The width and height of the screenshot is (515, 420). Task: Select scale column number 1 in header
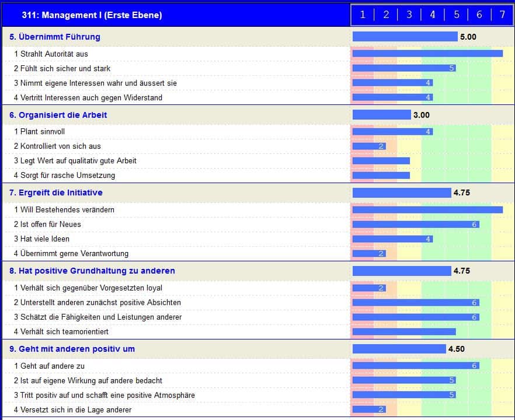tap(363, 15)
